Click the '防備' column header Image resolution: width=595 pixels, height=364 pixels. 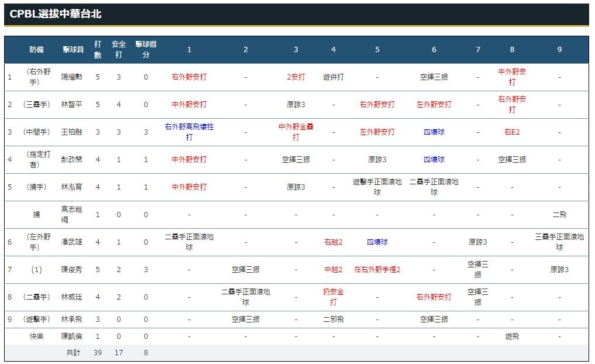(x=36, y=49)
